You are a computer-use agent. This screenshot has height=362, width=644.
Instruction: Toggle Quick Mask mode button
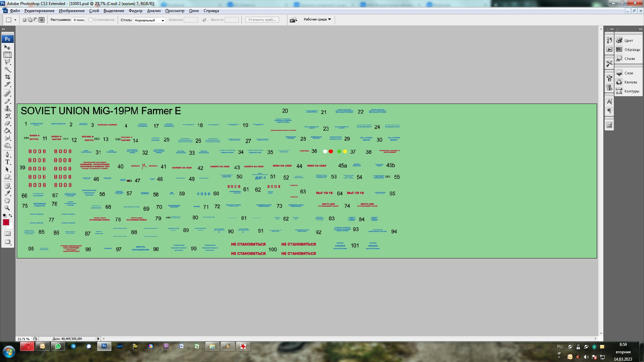click(x=7, y=234)
